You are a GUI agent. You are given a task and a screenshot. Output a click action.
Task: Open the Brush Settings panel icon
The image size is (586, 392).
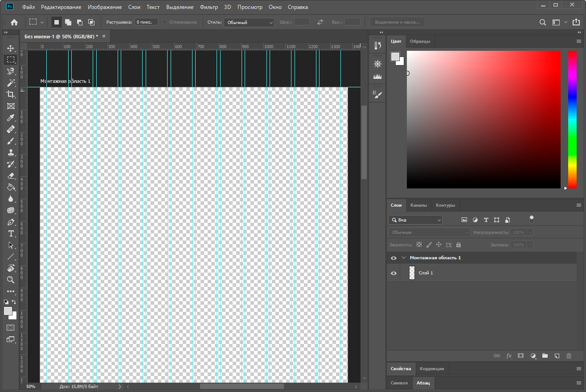point(377,94)
